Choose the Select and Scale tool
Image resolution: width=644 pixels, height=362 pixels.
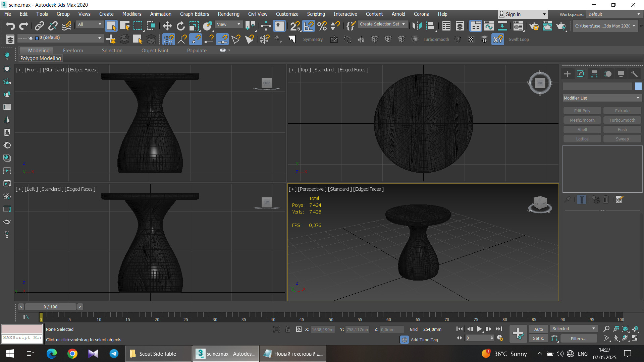coord(194,26)
